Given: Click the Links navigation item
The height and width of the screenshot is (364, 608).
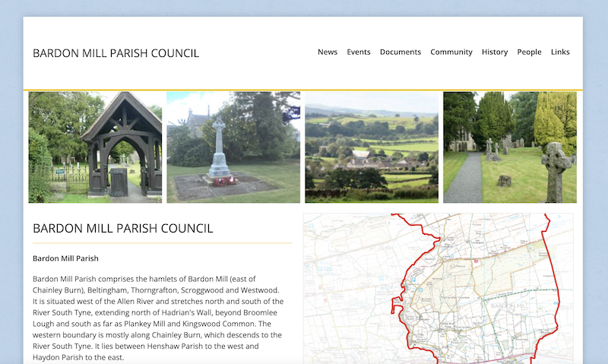Looking at the screenshot, I should coord(560,52).
